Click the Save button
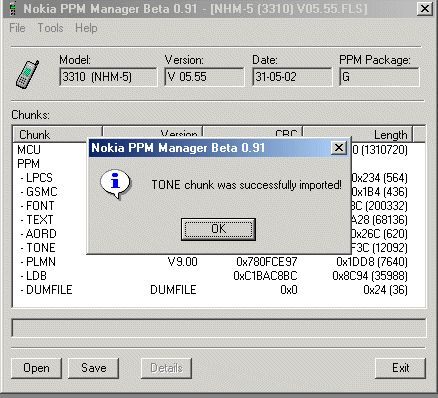 point(94,368)
